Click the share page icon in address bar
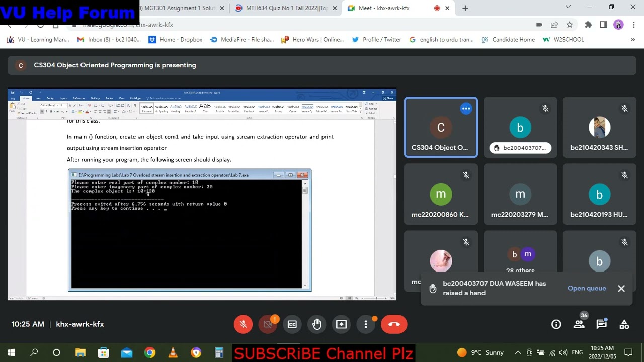The width and height of the screenshot is (644, 362). click(554, 25)
